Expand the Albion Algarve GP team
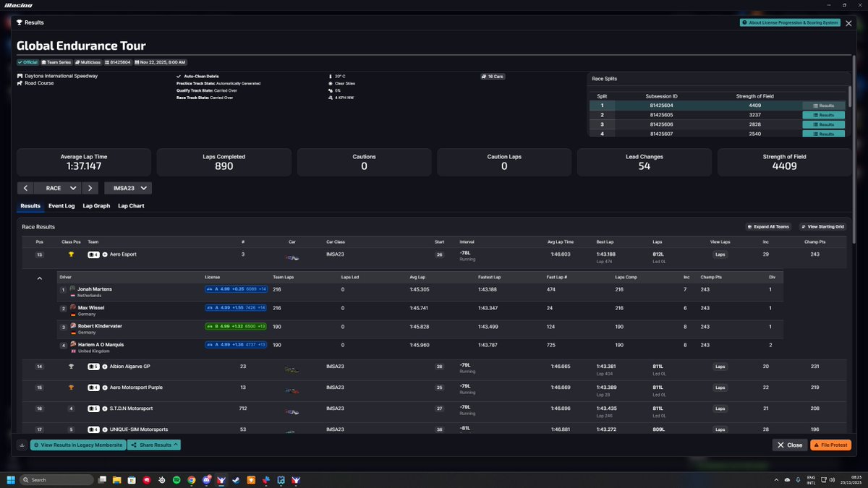Screen dimensions: 868x488 coord(105,367)
